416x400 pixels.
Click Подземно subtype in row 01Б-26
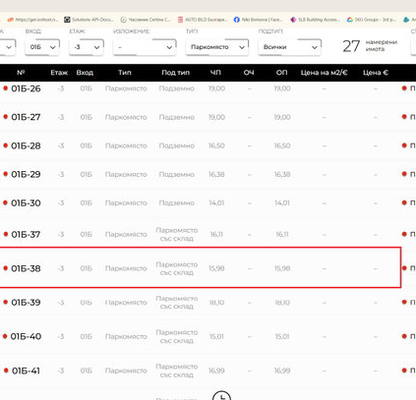(177, 88)
